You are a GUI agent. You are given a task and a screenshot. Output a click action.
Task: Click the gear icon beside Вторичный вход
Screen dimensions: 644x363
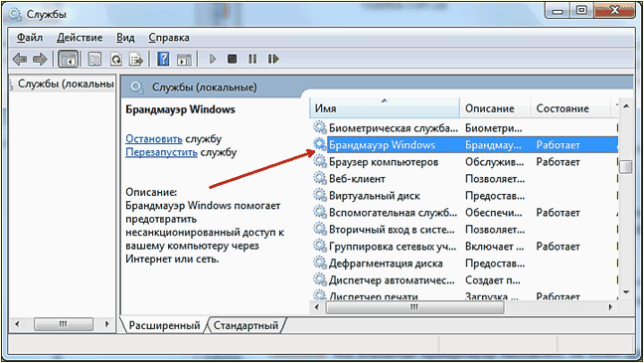[x=320, y=229]
